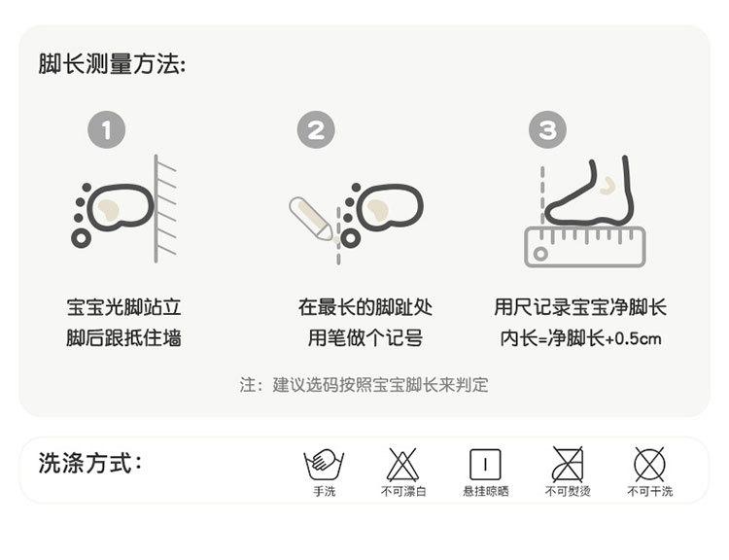Click the pencil icon in step 2
The image size is (729, 560).
tap(311, 219)
